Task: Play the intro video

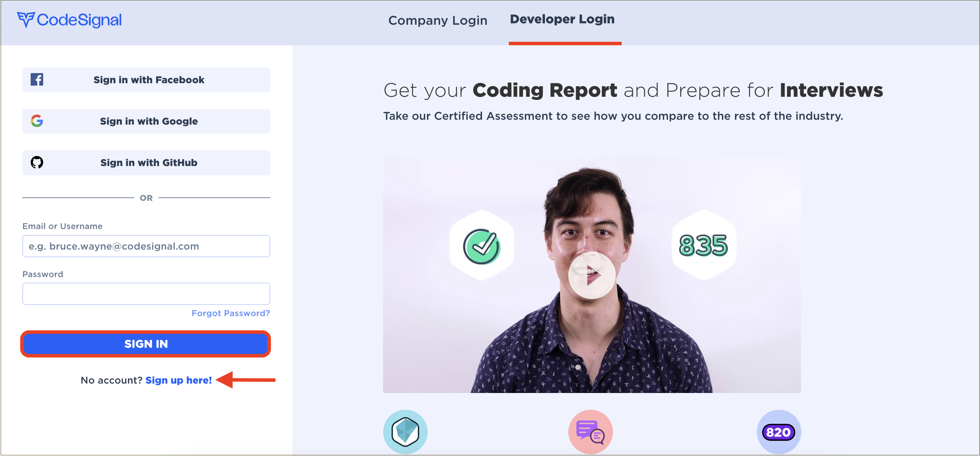Action: (592, 275)
